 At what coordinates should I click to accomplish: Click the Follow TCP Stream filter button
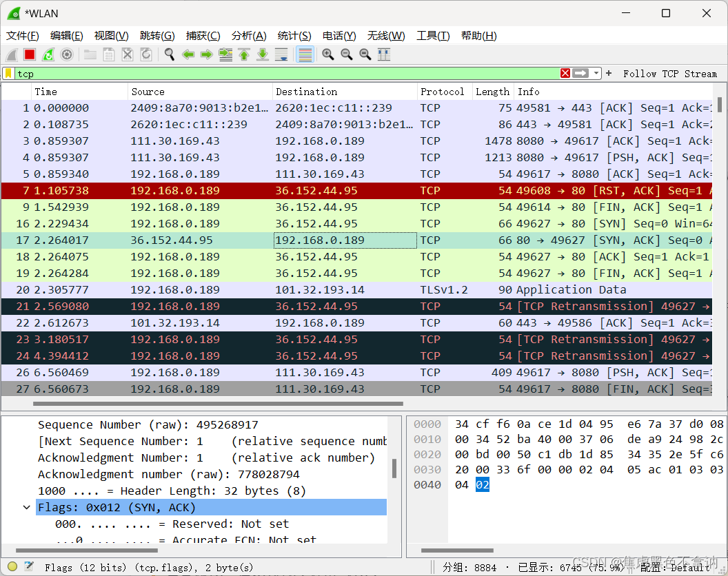pos(670,74)
